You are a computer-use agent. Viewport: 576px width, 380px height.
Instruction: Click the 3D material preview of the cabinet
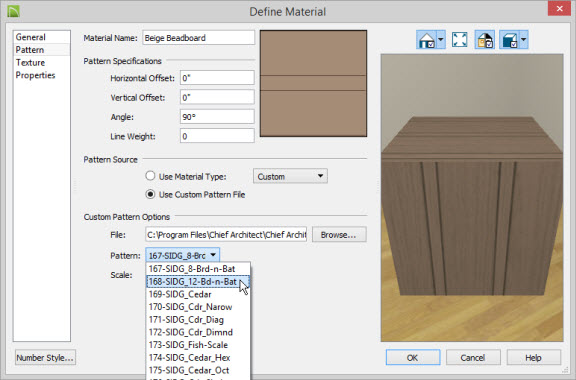(x=472, y=198)
